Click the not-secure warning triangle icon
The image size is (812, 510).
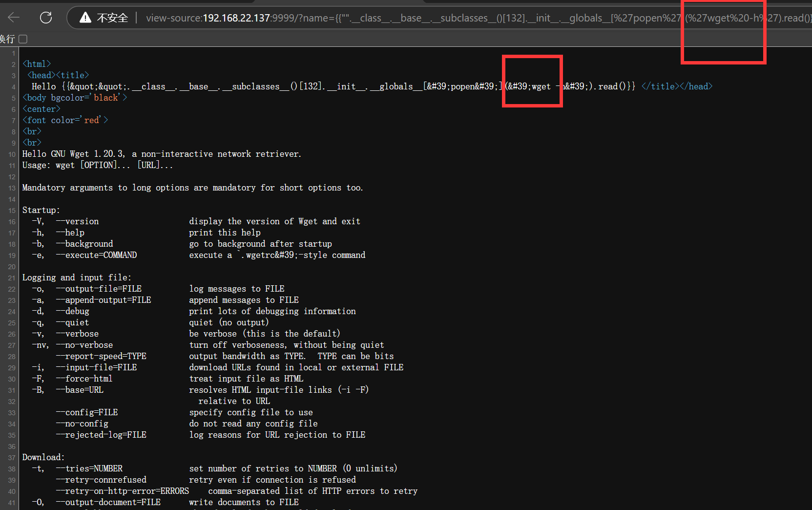85,18
